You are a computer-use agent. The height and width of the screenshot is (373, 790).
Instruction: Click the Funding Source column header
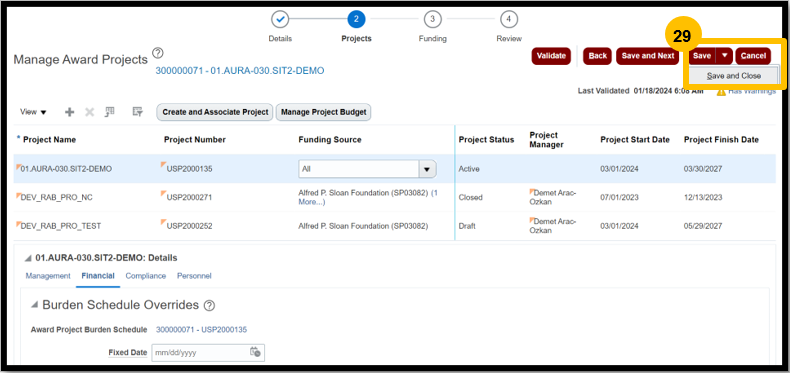[330, 140]
